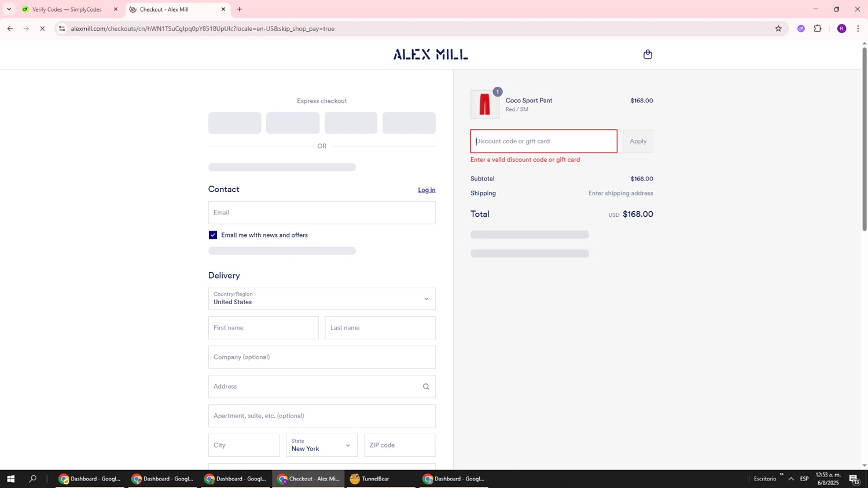
Task: Click the ESP language indicator
Action: tap(804, 479)
